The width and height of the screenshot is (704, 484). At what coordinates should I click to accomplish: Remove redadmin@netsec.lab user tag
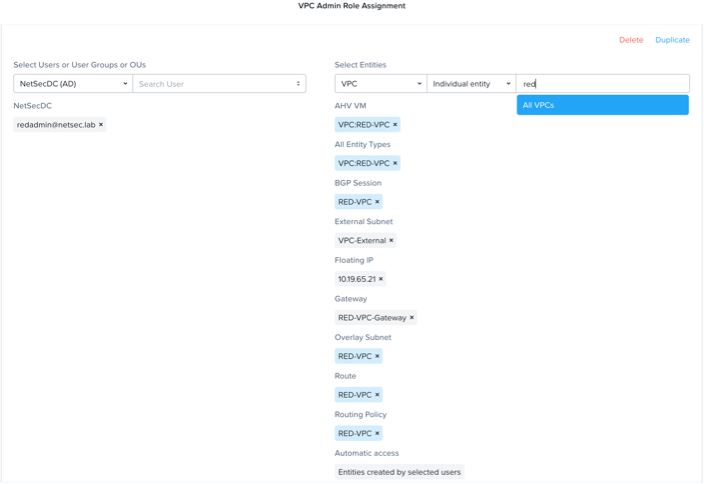[x=101, y=125]
